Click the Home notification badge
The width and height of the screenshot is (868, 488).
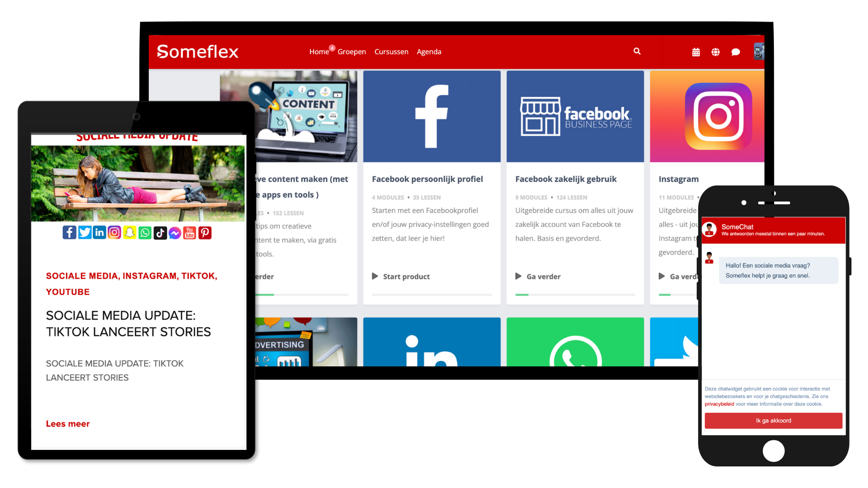point(332,48)
